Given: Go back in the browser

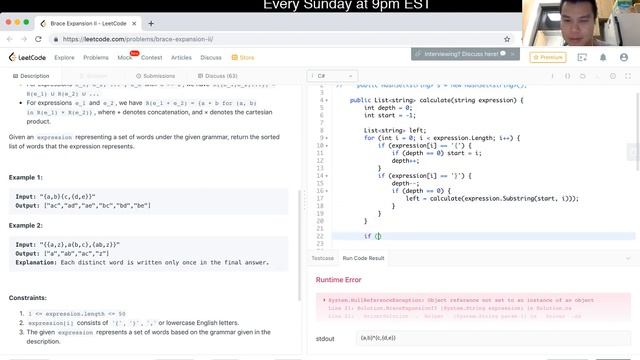Looking at the screenshot, I should [x=10, y=39].
